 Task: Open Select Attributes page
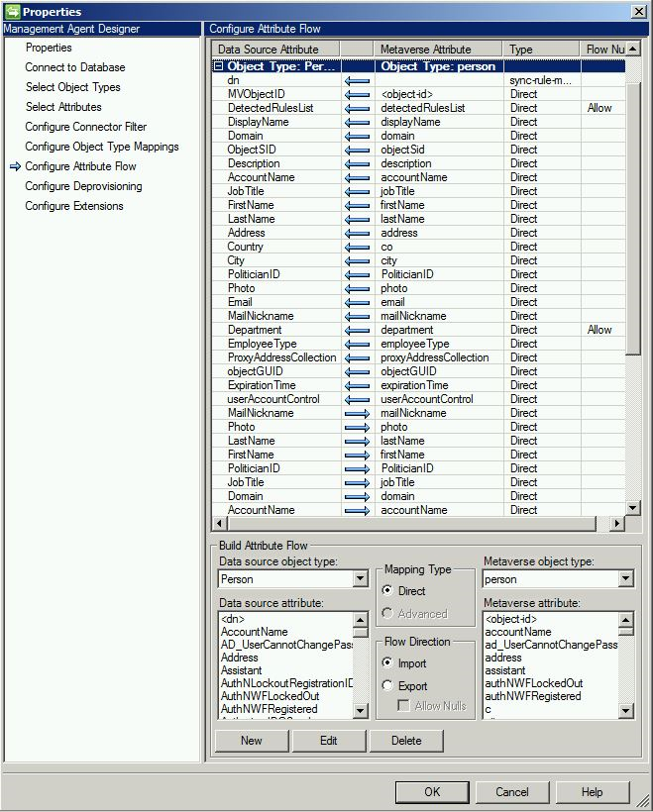(63, 107)
